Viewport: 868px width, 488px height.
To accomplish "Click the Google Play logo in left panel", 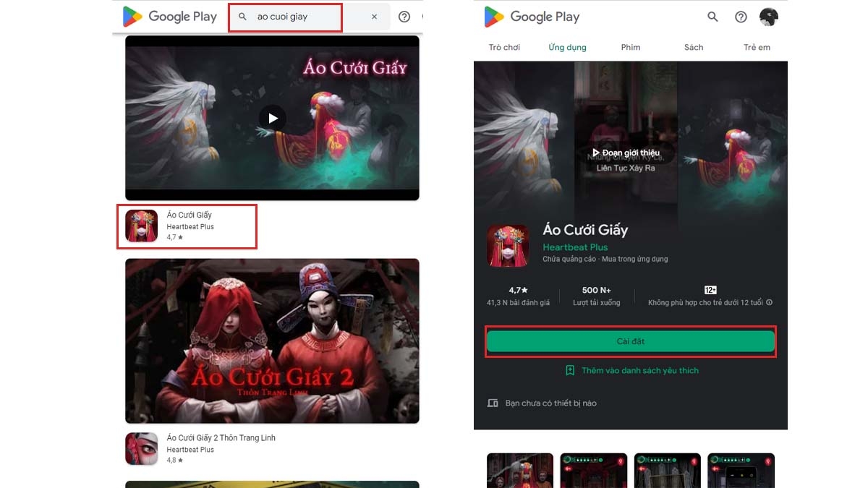I will pyautogui.click(x=169, y=17).
